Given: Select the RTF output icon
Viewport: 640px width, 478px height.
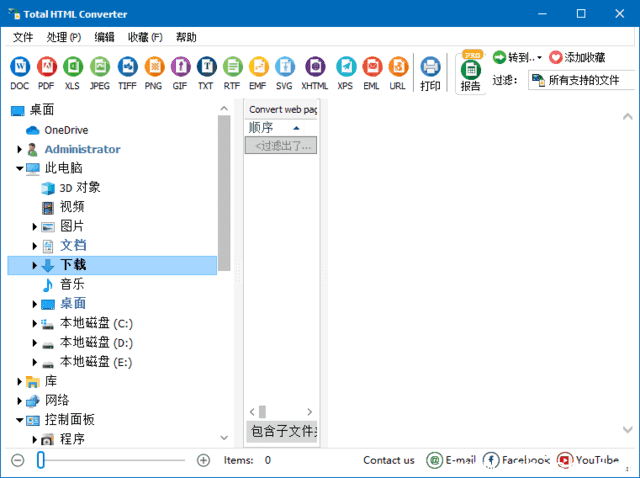Looking at the screenshot, I should (x=232, y=73).
